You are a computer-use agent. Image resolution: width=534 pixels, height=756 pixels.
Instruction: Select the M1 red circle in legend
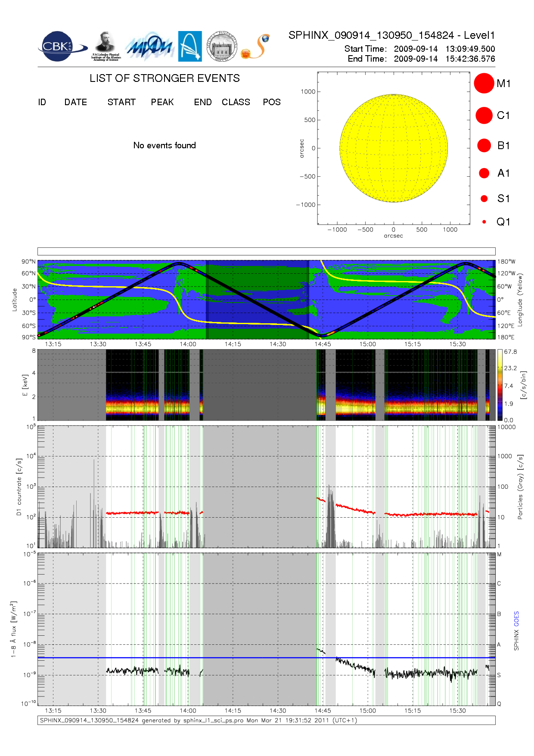pyautogui.click(x=484, y=83)
